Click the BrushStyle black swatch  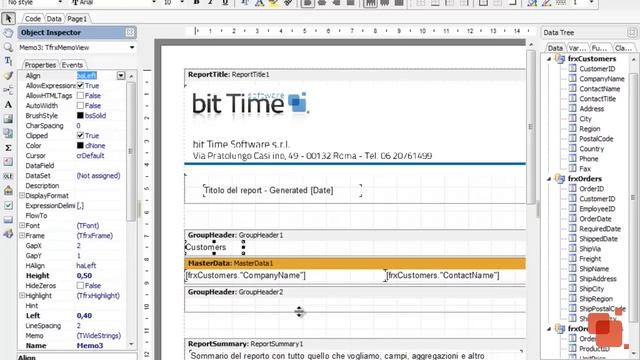[80, 116]
